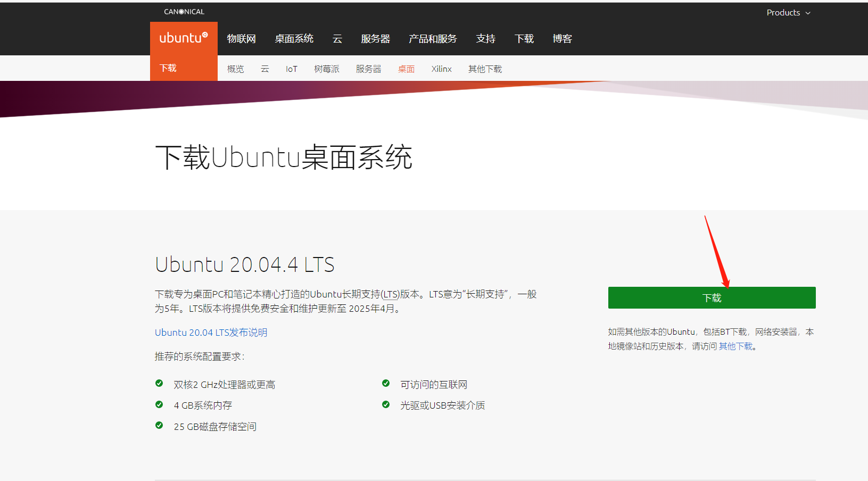This screenshot has width=868, height=481.
Task: Switch to the 桌面 sub-tab
Action: (407, 69)
